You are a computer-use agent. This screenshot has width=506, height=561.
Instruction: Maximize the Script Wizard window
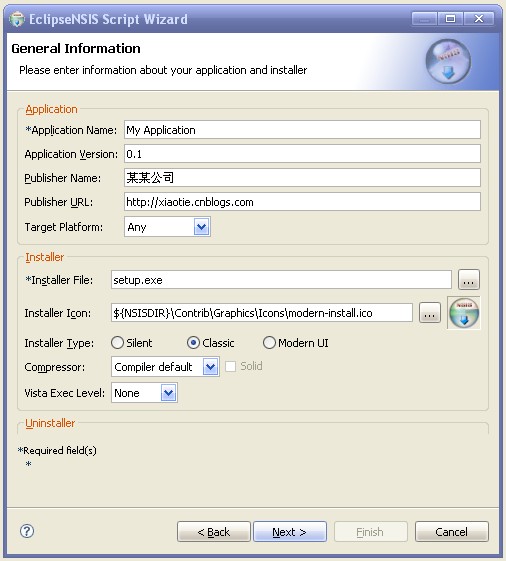(x=450, y=18)
